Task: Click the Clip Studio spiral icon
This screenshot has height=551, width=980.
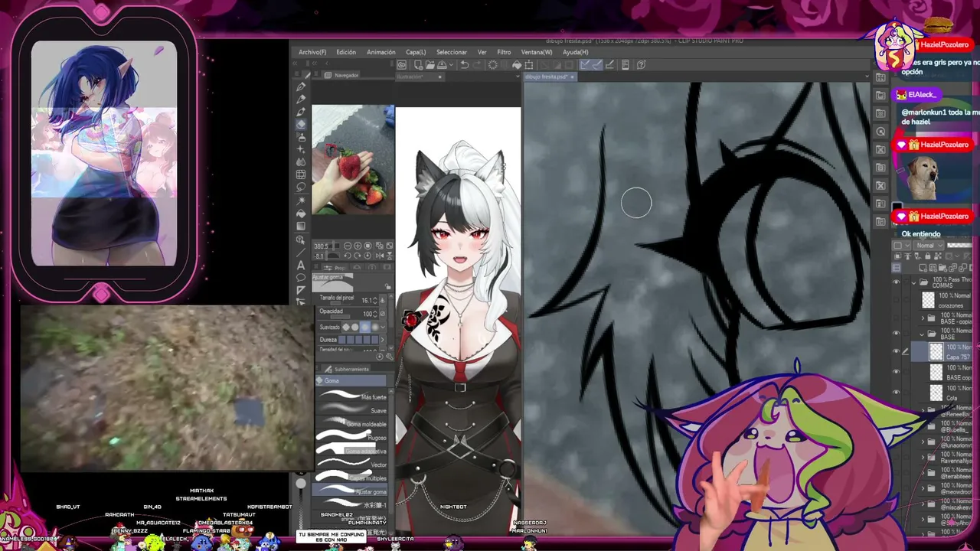Action: point(402,65)
